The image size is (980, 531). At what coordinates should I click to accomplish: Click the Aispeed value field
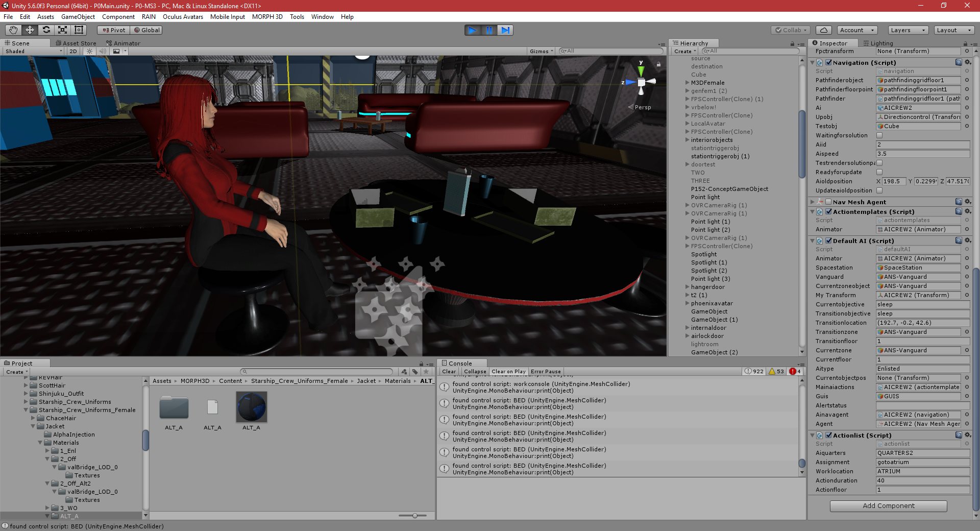(923, 154)
